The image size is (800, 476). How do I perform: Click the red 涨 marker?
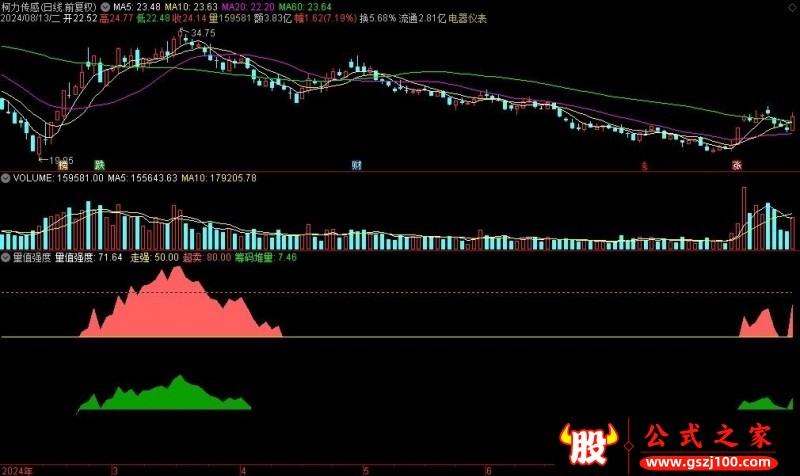click(737, 165)
